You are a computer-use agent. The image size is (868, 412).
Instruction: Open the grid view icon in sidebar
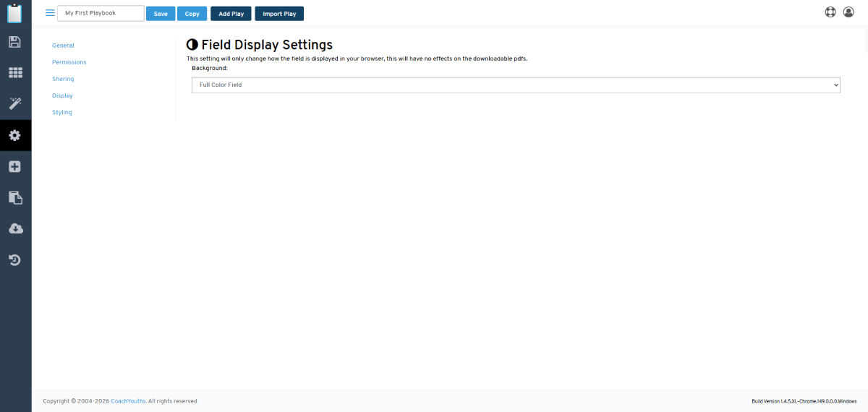tap(14, 73)
